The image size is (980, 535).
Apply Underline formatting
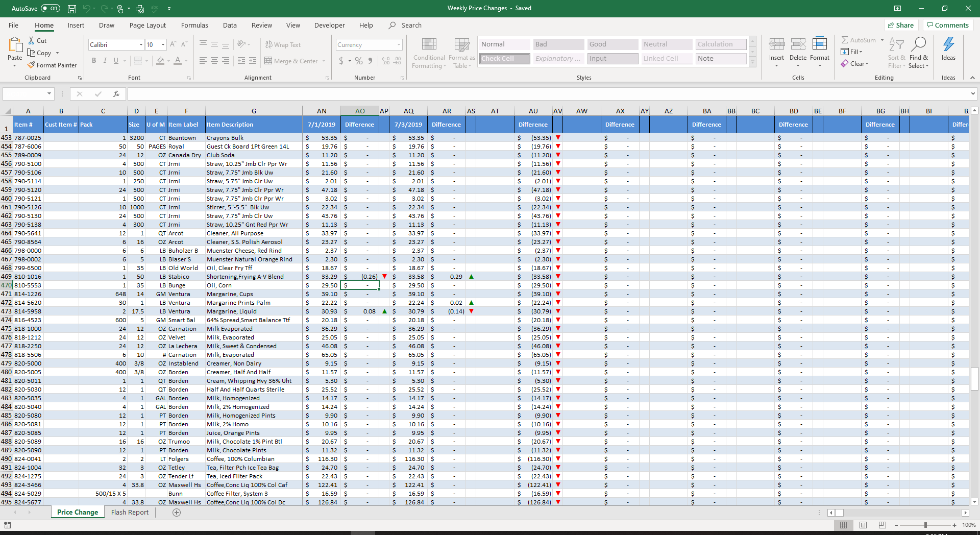tap(116, 61)
